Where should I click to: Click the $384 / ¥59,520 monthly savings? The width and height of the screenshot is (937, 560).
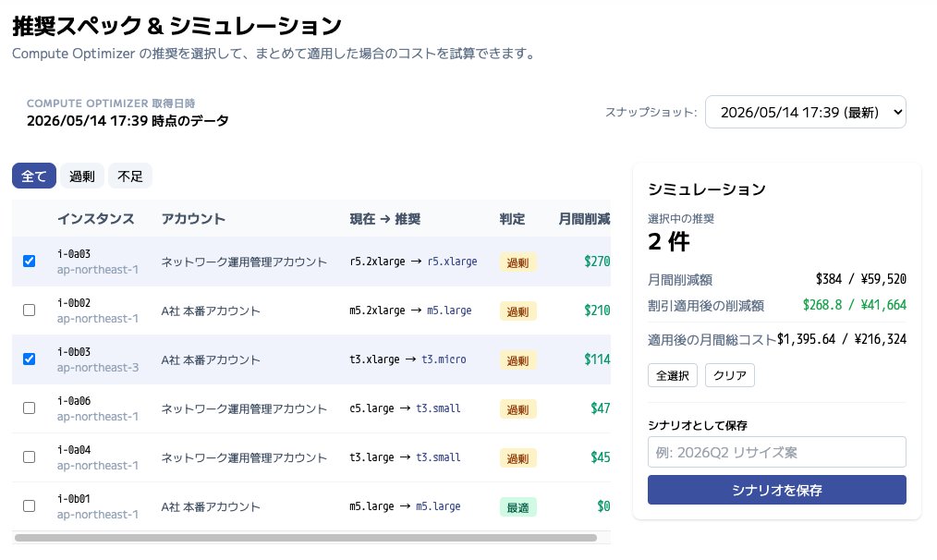coord(861,279)
